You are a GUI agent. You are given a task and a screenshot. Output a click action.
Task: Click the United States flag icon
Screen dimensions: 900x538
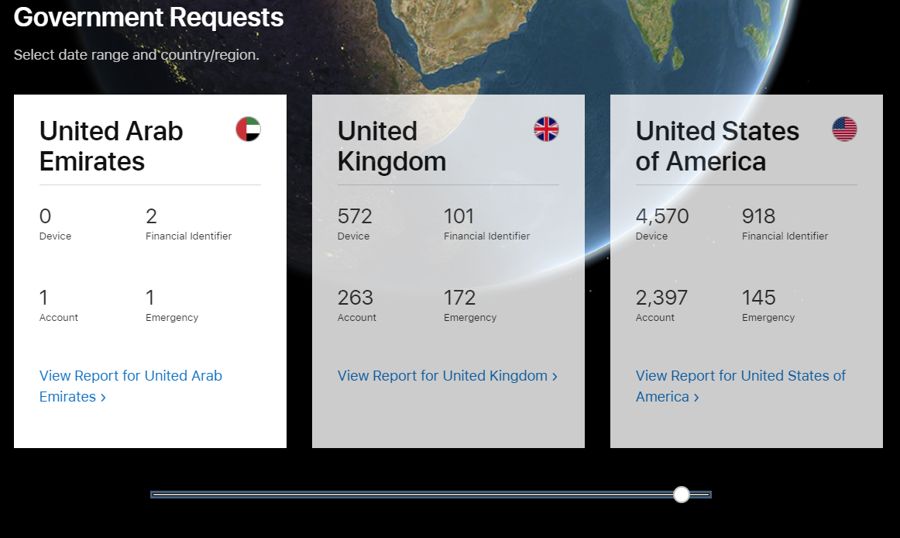(844, 129)
